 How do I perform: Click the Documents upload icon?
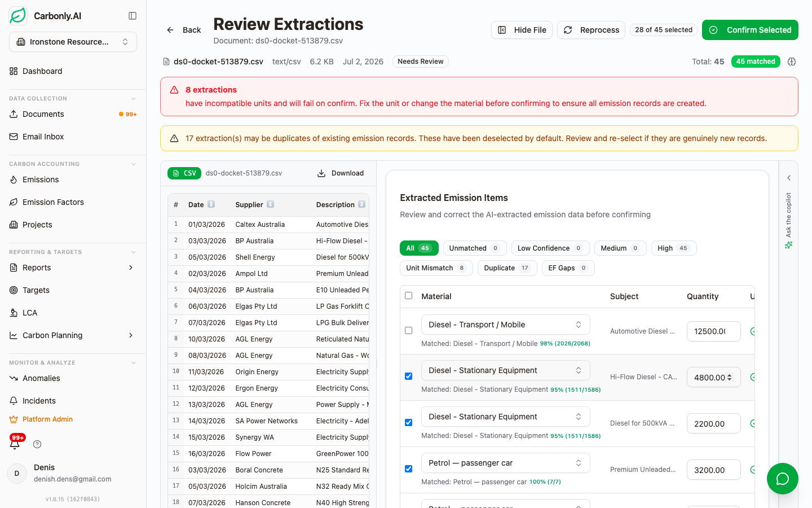pyautogui.click(x=14, y=114)
